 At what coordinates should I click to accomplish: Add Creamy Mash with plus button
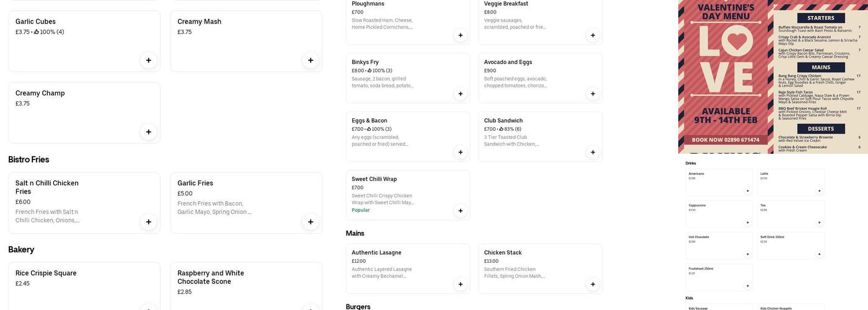tap(311, 60)
